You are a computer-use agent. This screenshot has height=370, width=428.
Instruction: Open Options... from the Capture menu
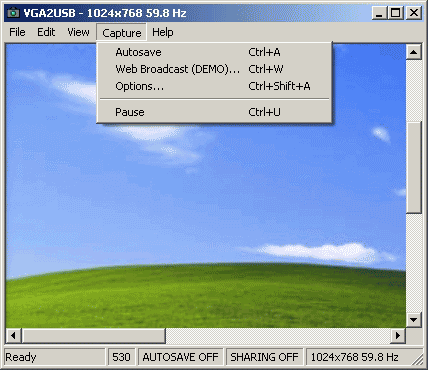coord(214,86)
